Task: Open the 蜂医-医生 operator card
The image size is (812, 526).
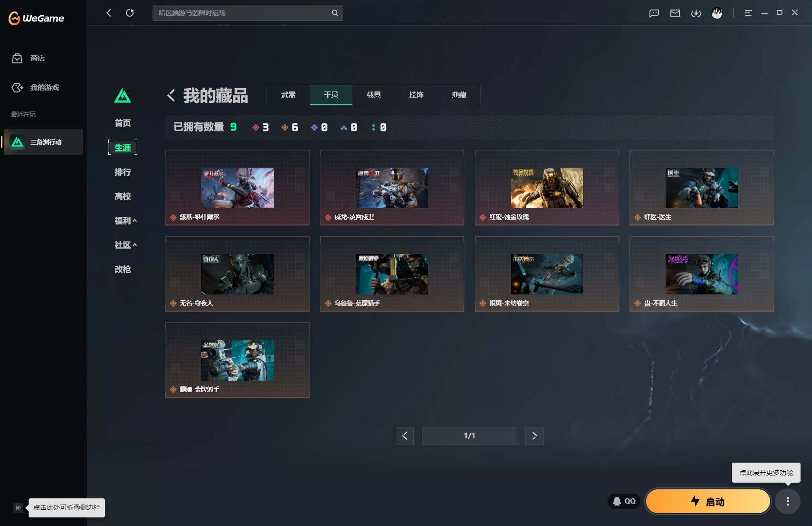Action: click(702, 188)
